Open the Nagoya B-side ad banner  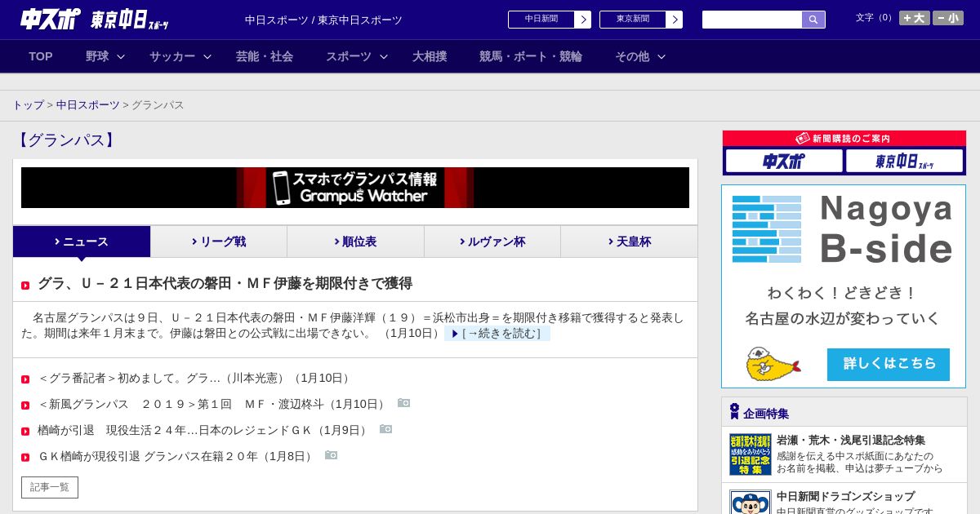844,286
